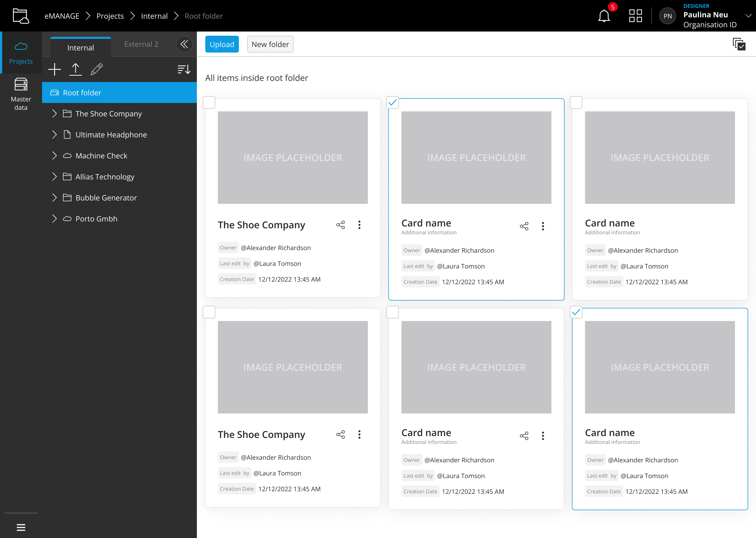756x538 pixels.
Task: Open the apps grid icon in the header
Action: coord(635,15)
